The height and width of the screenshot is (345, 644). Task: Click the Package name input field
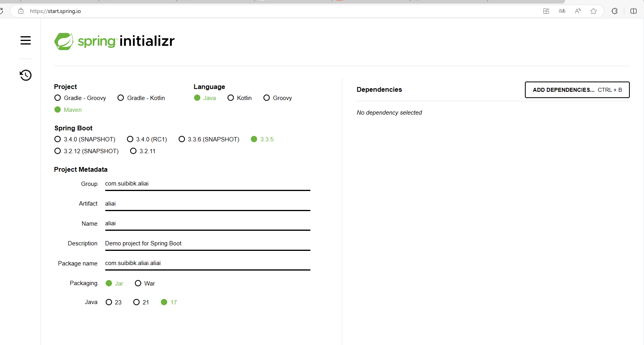208,263
